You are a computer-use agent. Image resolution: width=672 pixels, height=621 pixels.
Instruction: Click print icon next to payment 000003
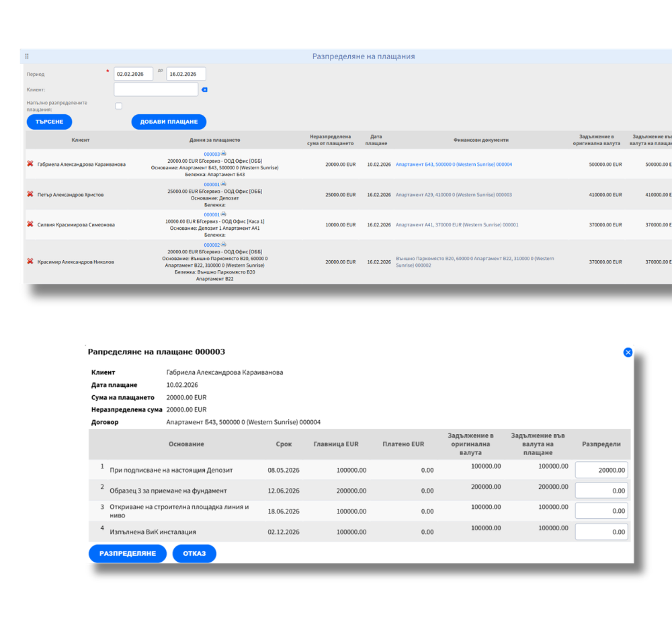tap(224, 154)
